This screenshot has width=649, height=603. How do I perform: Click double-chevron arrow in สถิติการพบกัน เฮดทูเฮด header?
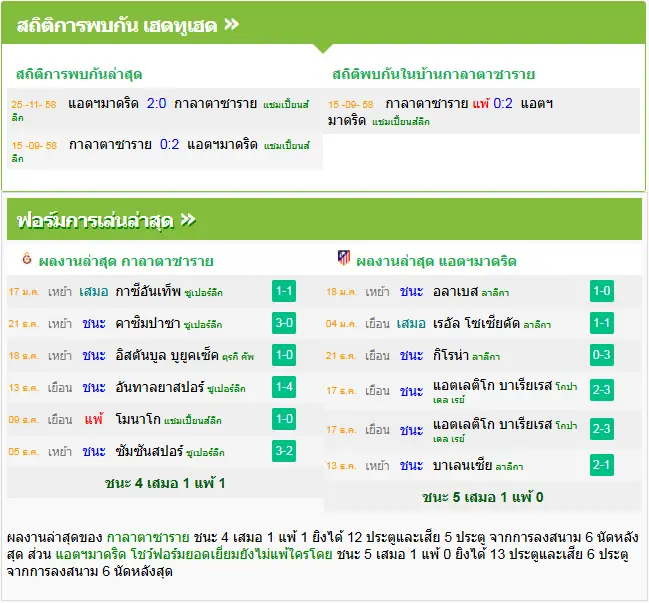coord(231,24)
